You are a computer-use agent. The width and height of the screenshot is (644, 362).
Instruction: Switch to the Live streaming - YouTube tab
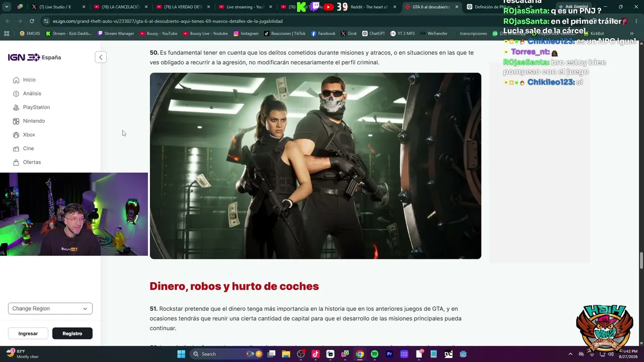tap(246, 7)
